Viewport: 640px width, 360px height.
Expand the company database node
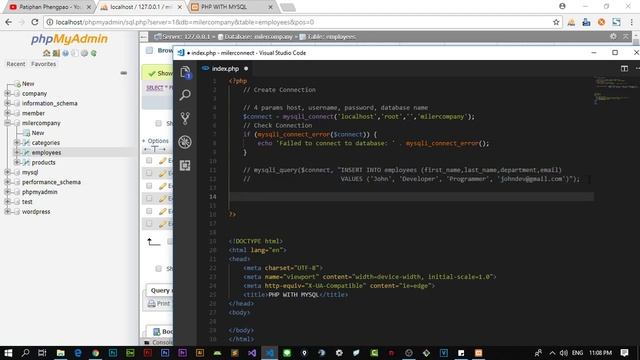pyautogui.click(x=7, y=93)
